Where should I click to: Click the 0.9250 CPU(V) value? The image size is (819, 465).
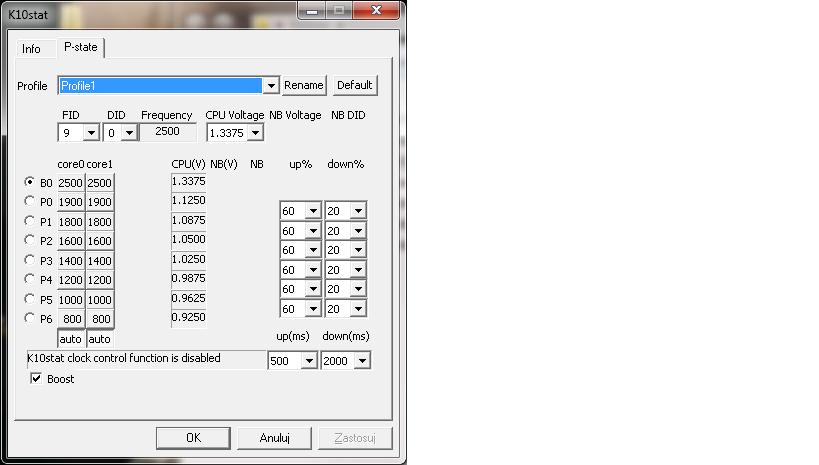[x=189, y=318]
